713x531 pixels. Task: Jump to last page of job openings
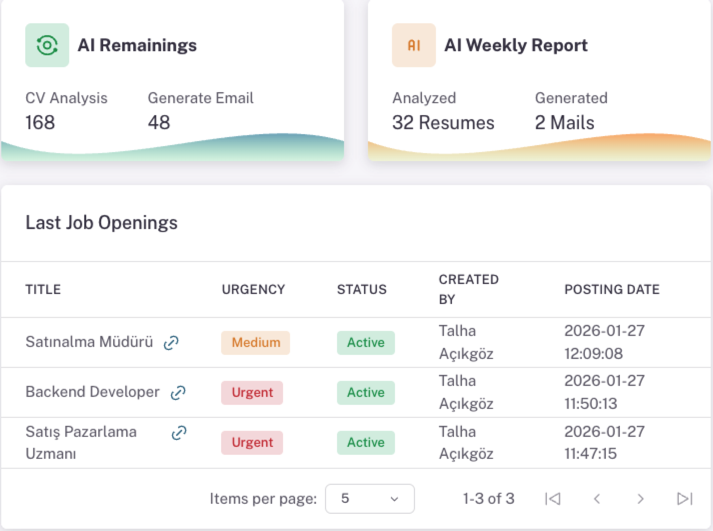pos(685,498)
